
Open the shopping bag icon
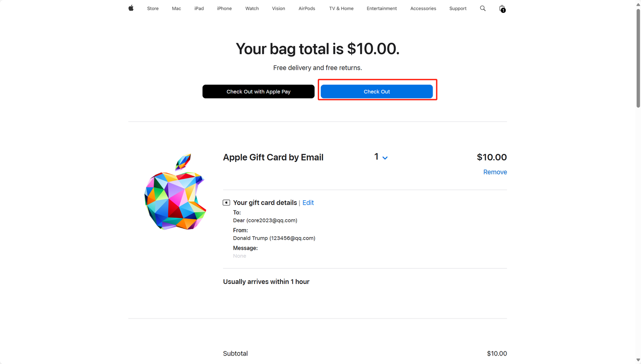(502, 8)
